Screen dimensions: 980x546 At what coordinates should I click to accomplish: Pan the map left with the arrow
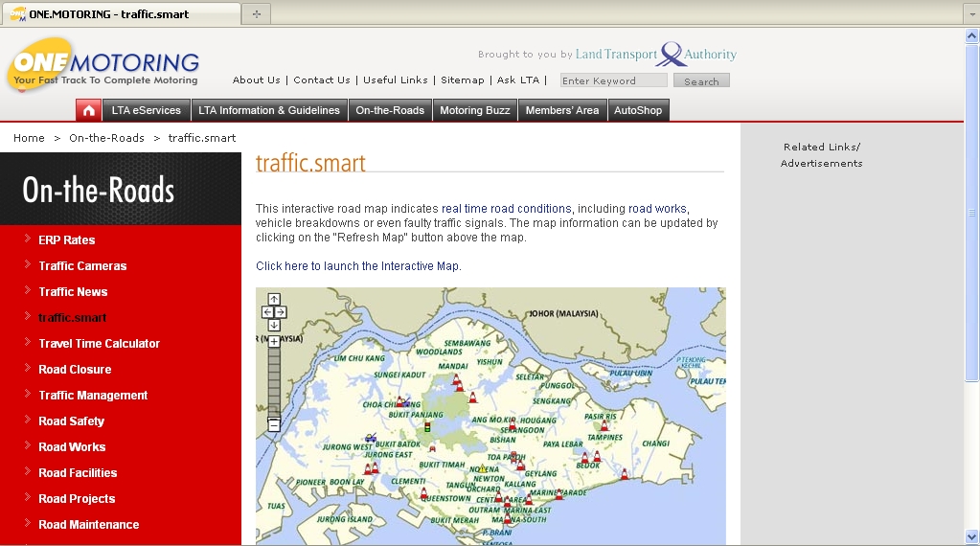267,311
